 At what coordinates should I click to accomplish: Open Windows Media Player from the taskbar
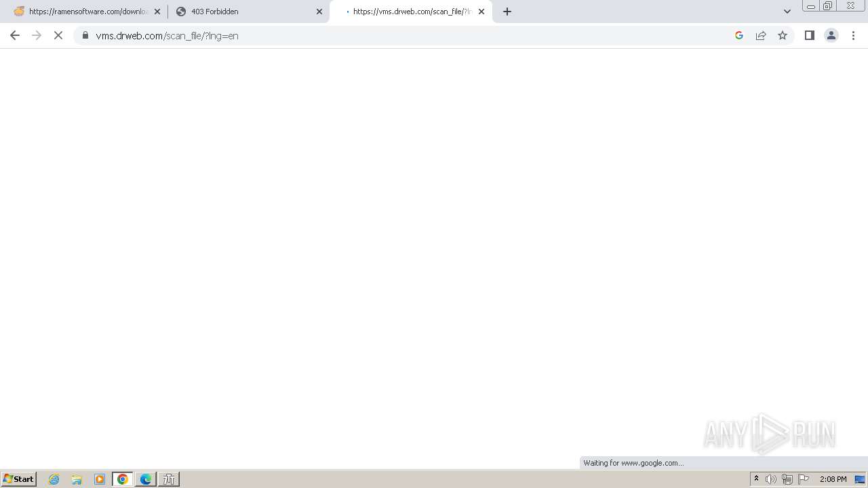point(100,479)
